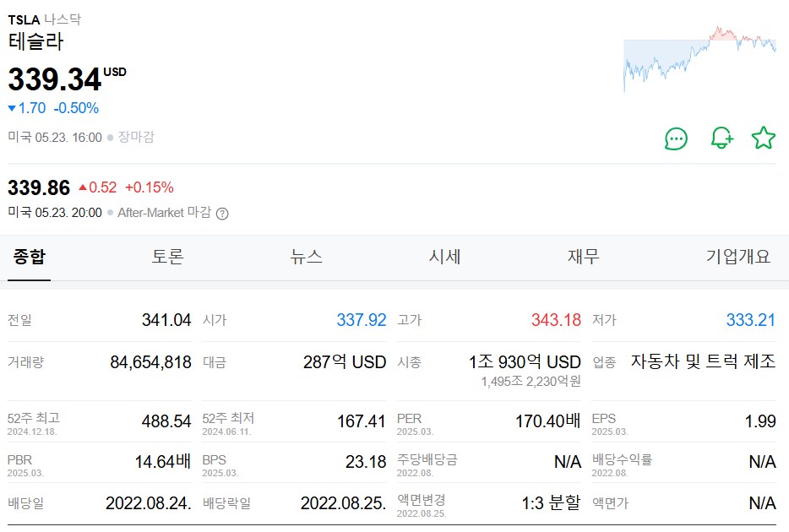Click the PER value 170.40배
Image resolution: width=789 pixels, height=532 pixels.
548,421
